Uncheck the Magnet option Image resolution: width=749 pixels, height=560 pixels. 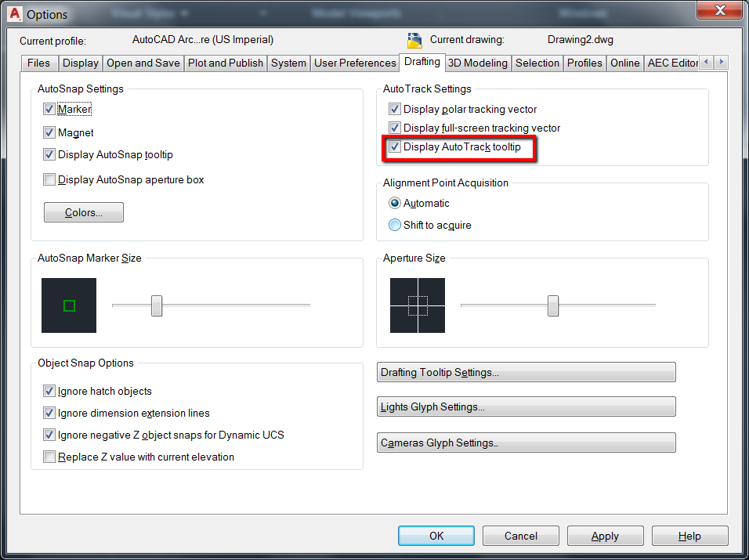point(49,132)
